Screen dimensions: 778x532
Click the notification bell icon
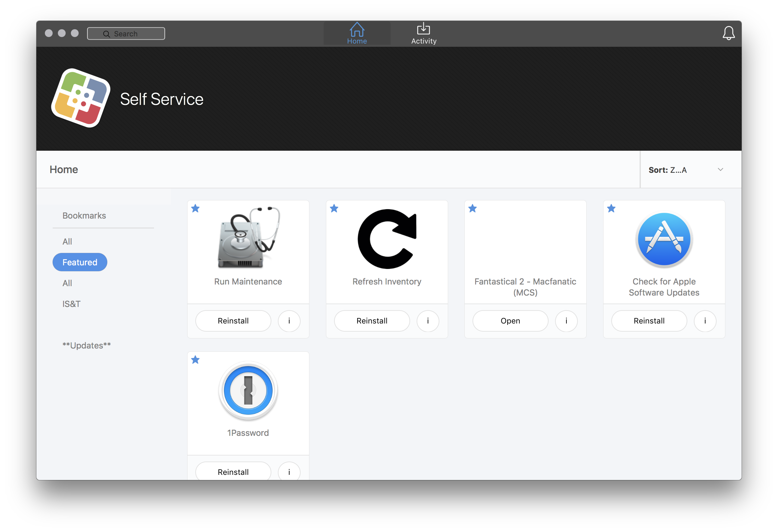pyautogui.click(x=728, y=33)
